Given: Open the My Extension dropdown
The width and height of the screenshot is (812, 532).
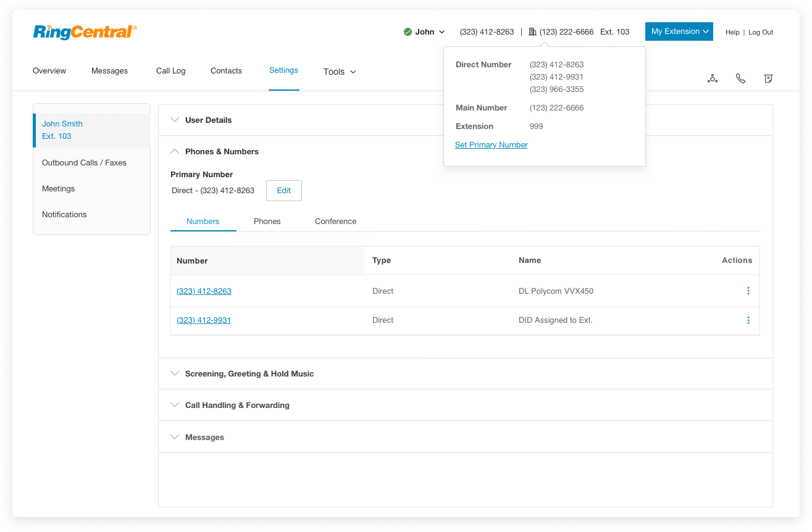Looking at the screenshot, I should 679,31.
